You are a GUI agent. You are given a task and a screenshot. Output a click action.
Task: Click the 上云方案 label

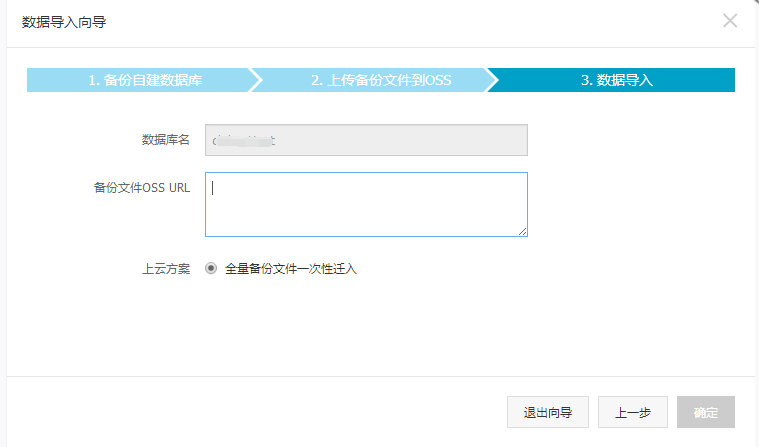(166, 269)
